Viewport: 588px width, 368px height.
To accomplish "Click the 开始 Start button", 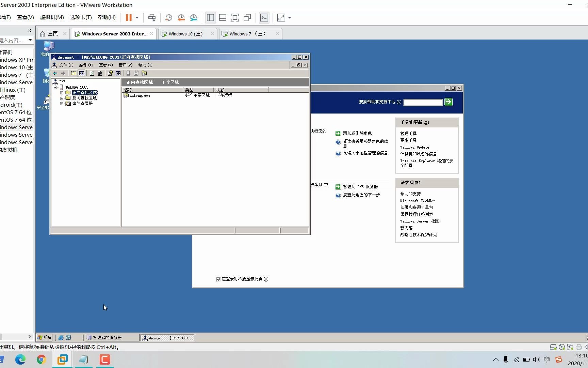I will point(44,337).
